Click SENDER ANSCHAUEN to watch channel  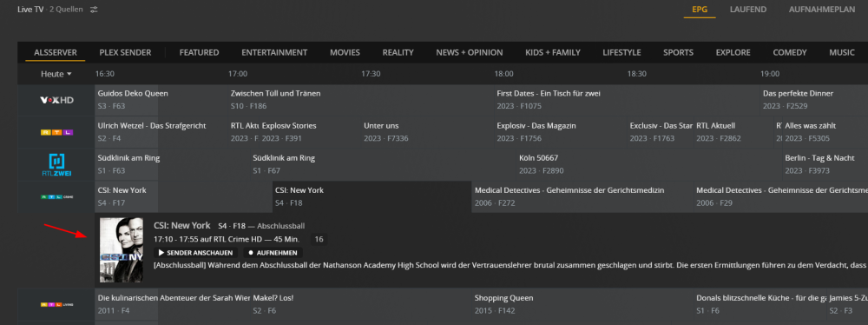[196, 252]
